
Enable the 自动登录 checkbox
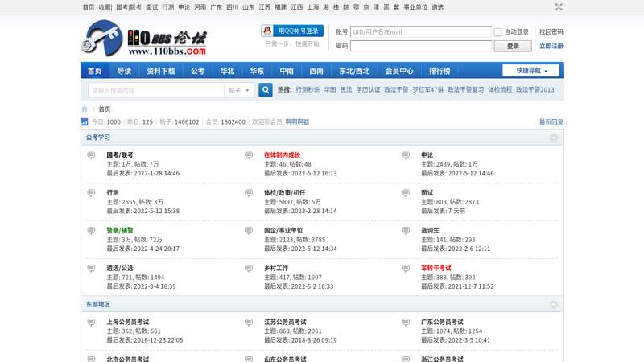[498, 32]
